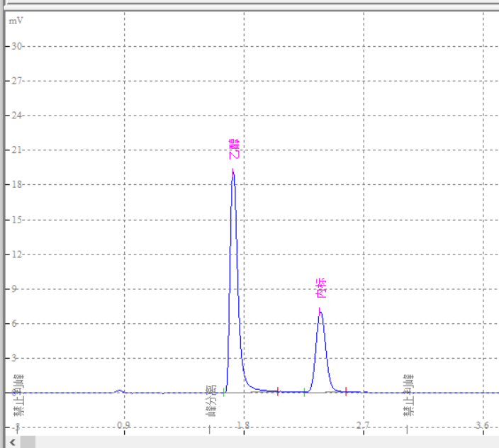This screenshot has width=499, height=448.
Task: Click the 30 tick label on Y axis
Action: coord(17,46)
